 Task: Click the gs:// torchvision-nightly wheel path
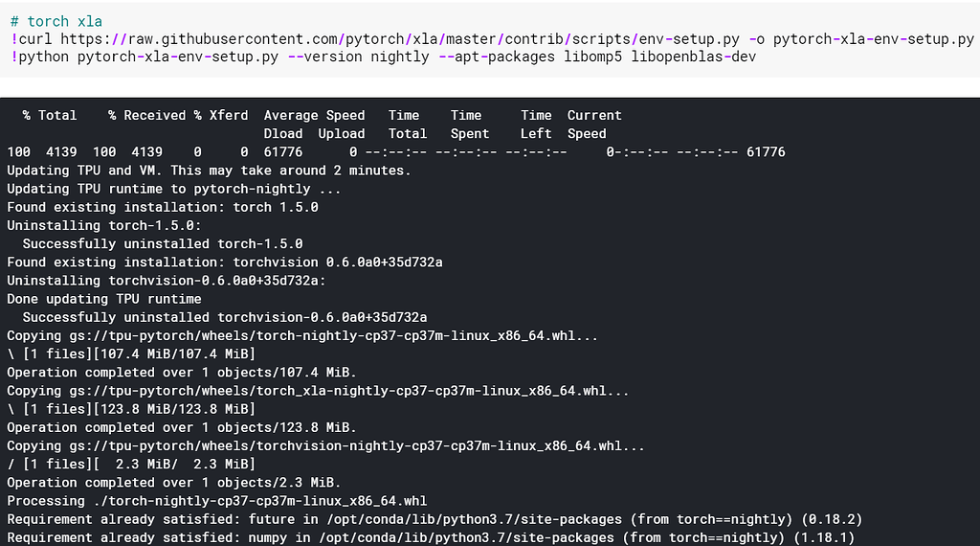(364, 446)
